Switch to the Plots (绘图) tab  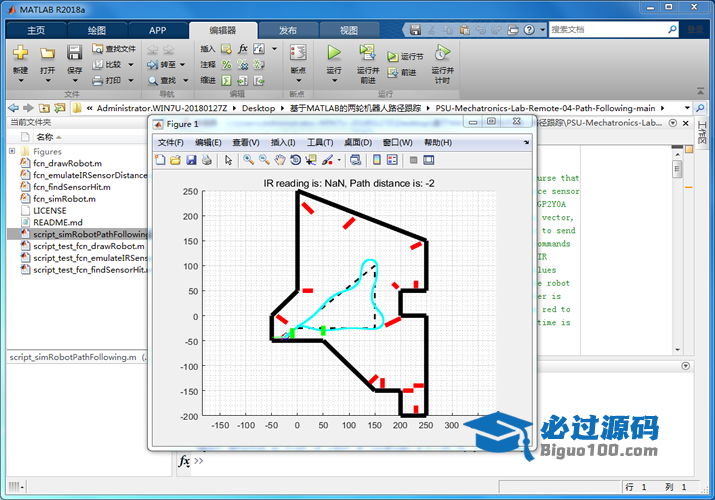point(97,31)
